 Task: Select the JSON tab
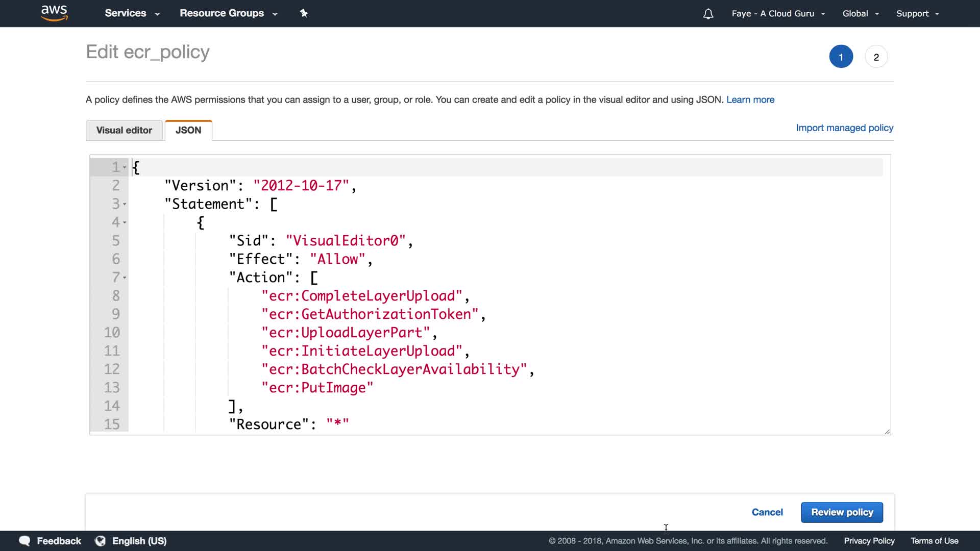tap(188, 130)
